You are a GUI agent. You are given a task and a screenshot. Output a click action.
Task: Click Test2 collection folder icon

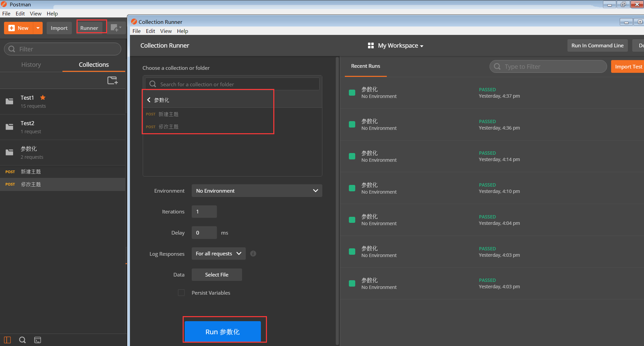pos(9,127)
